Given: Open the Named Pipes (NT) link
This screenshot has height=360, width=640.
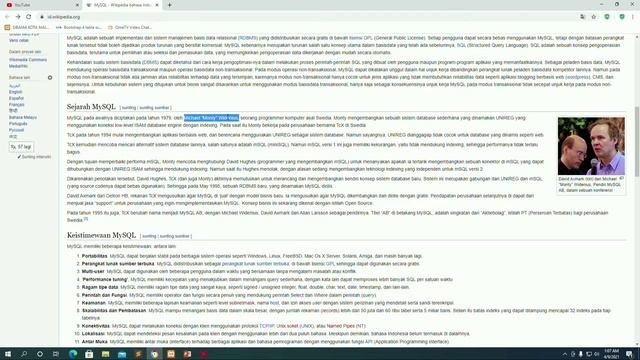Looking at the screenshot, I should tap(346, 326).
